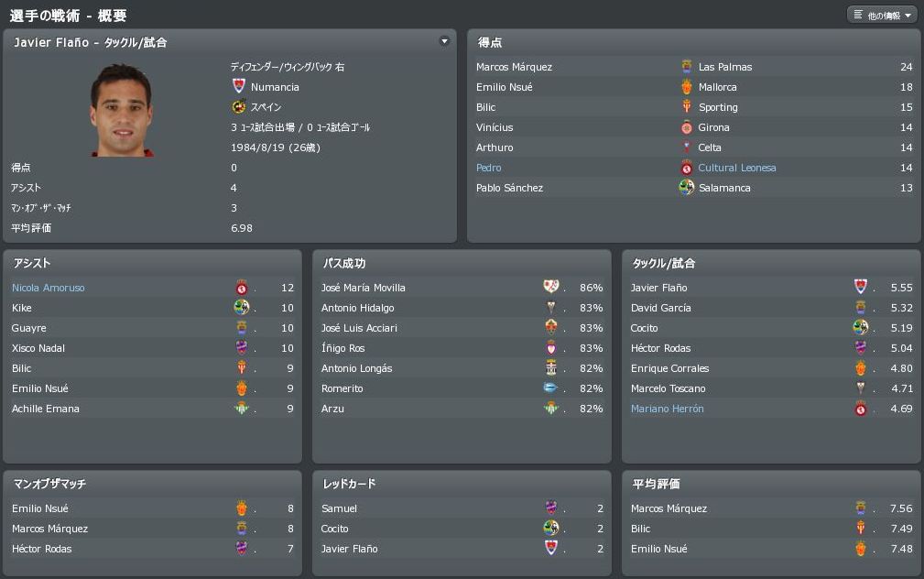
Task: Click the Betis crest beside Achille Emana
Action: (242, 408)
